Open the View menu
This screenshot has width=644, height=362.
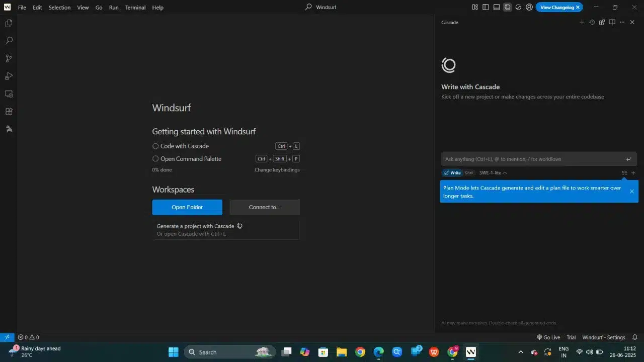(x=83, y=8)
